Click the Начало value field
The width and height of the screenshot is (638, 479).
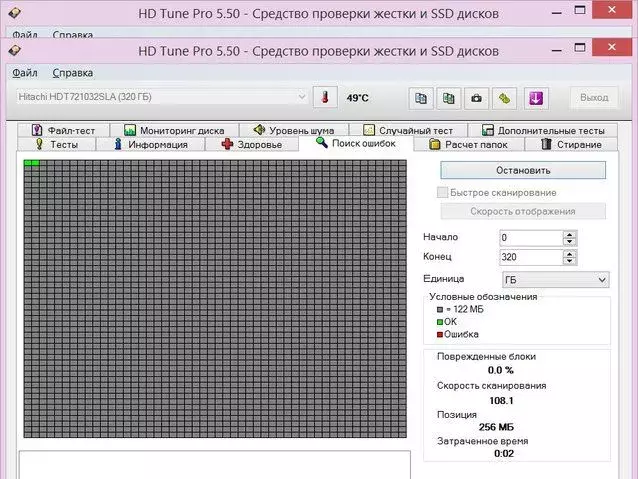click(531, 238)
